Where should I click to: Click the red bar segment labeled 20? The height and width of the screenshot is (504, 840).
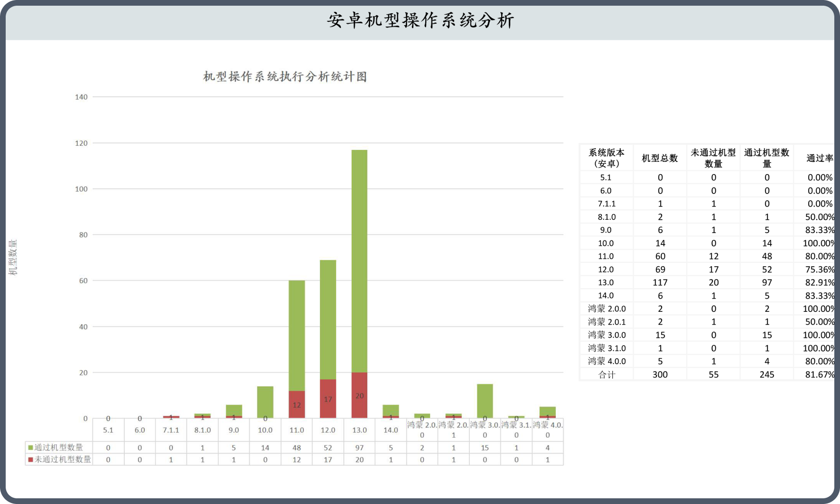pyautogui.click(x=359, y=395)
